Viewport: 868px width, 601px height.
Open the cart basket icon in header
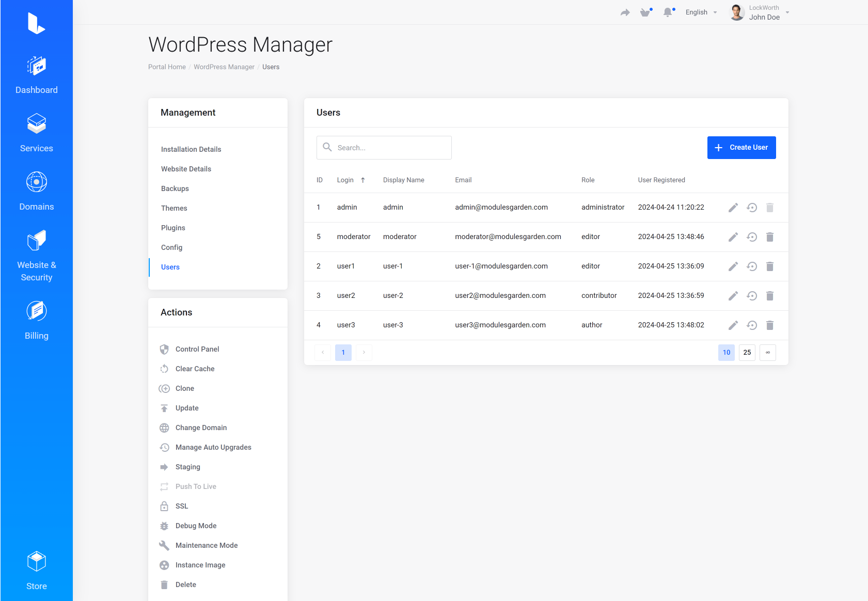645,12
